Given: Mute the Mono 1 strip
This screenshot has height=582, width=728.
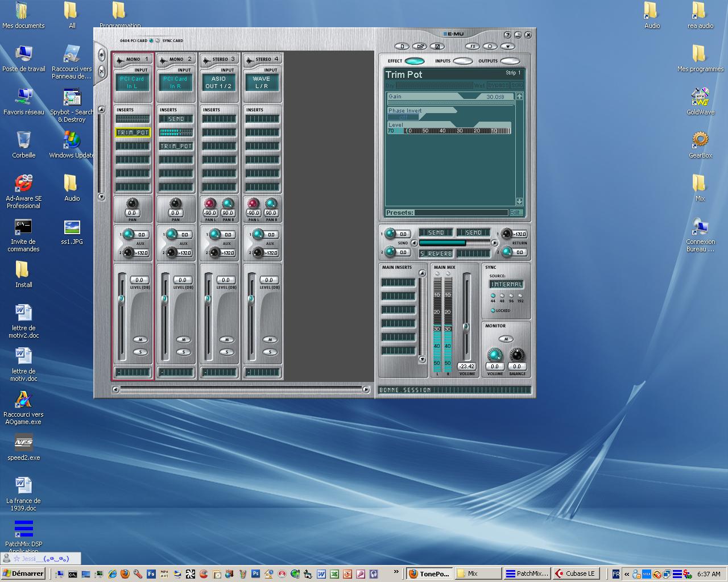Looking at the screenshot, I should (140, 339).
